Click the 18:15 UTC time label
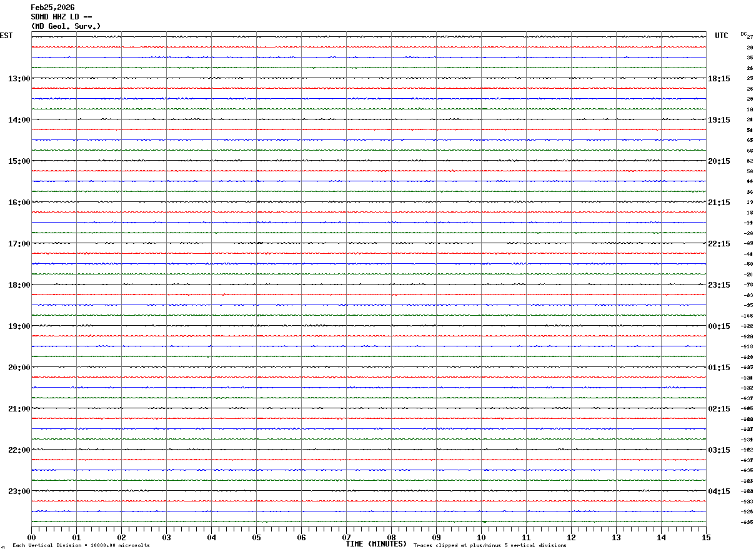The width and height of the screenshot is (756, 554). click(719, 79)
